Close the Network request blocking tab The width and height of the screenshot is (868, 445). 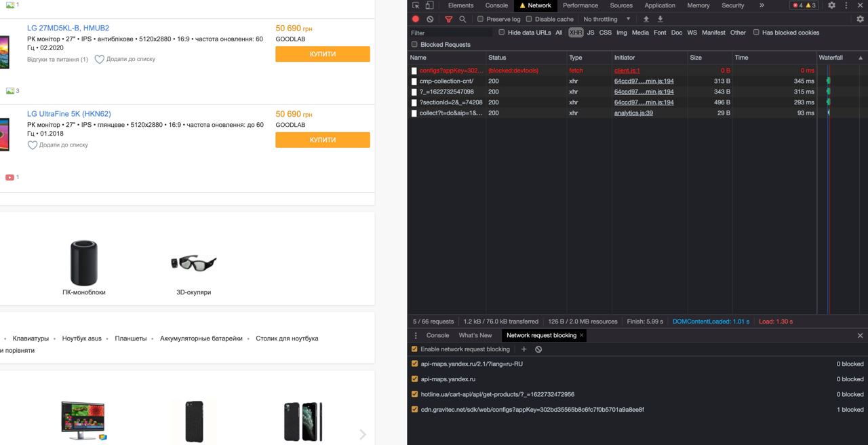click(581, 335)
